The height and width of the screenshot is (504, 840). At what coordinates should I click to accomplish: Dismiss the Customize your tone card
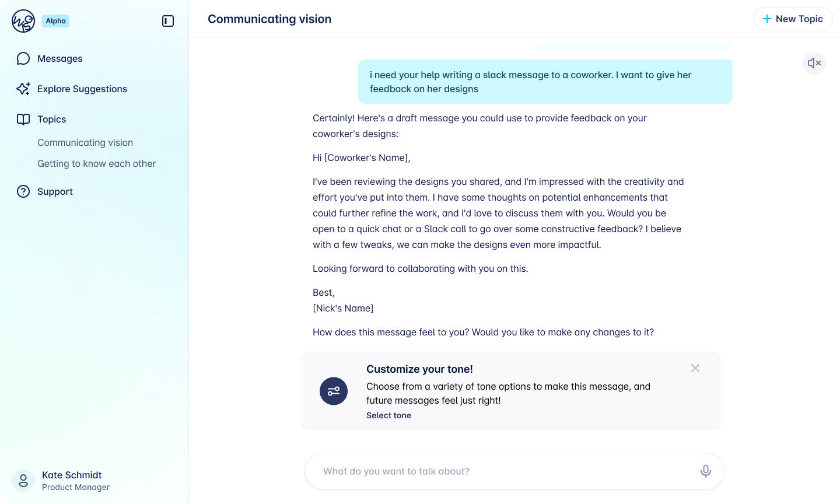(x=695, y=368)
